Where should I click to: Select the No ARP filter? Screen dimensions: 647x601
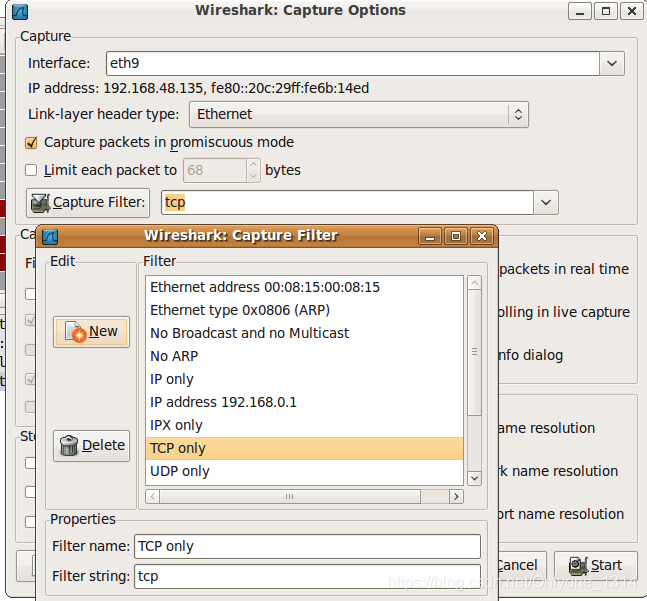(x=305, y=356)
